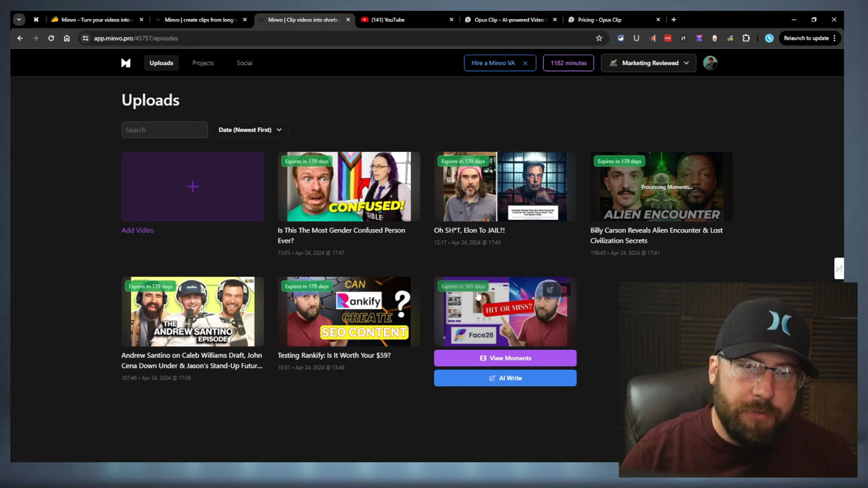Open the Andrew Santino Episode thumbnail

[193, 312]
